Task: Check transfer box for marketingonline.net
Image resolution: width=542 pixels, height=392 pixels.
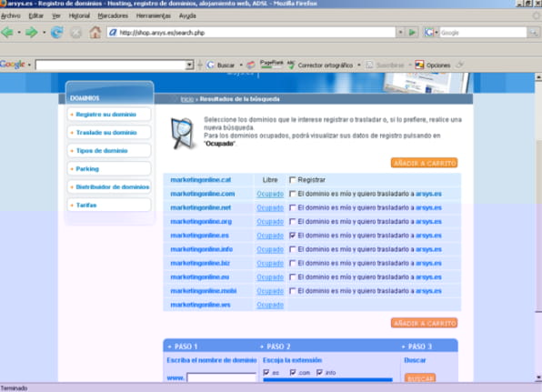Action: coord(293,207)
